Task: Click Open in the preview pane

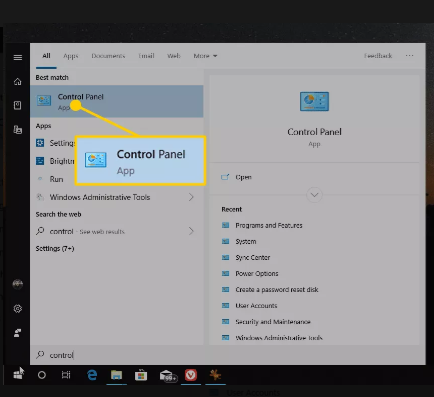Action: pyautogui.click(x=243, y=177)
